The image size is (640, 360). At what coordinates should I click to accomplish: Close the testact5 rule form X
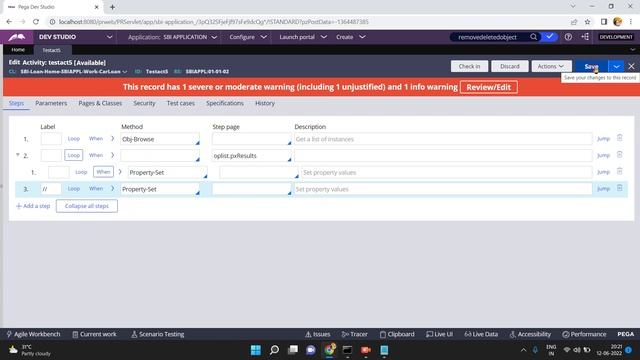(631, 66)
